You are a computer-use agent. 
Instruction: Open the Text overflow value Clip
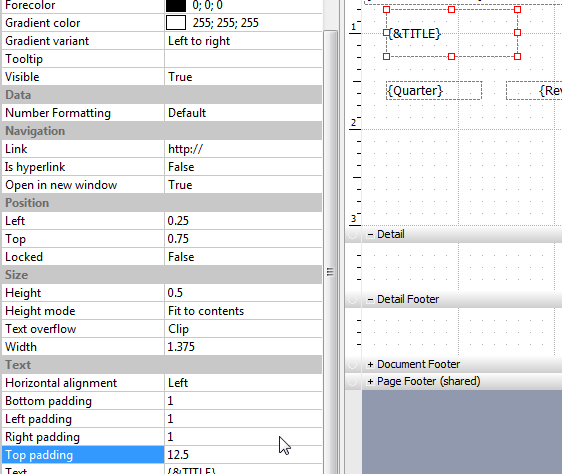[x=243, y=329]
